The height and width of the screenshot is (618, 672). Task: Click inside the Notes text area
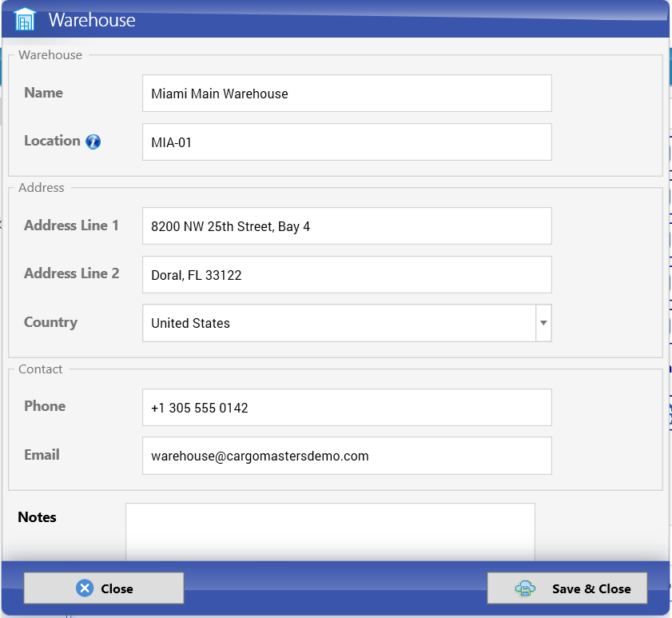(x=330, y=532)
